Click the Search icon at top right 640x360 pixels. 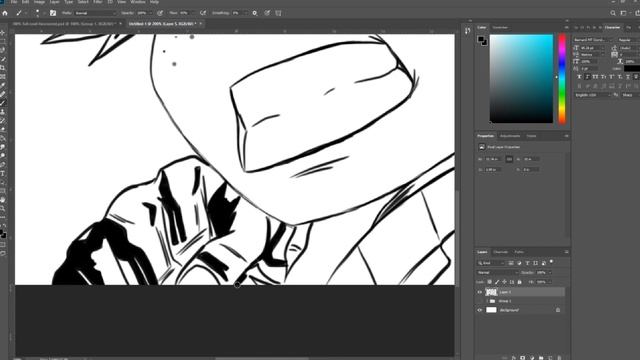pyautogui.click(x=613, y=13)
